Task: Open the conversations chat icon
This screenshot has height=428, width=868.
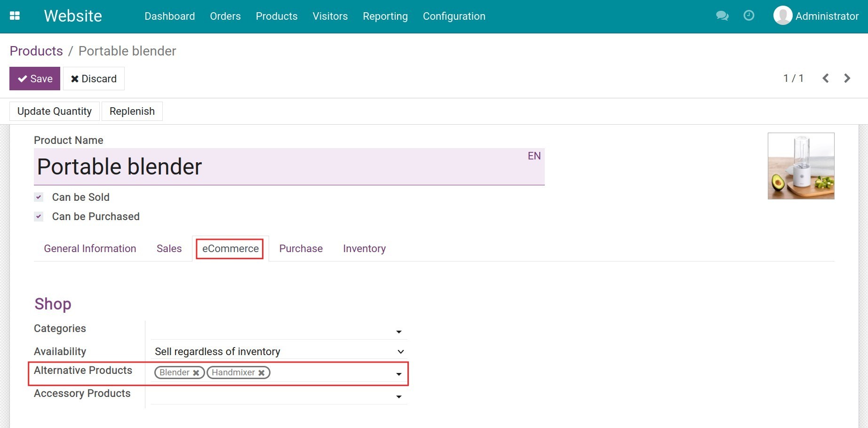Action: [722, 16]
